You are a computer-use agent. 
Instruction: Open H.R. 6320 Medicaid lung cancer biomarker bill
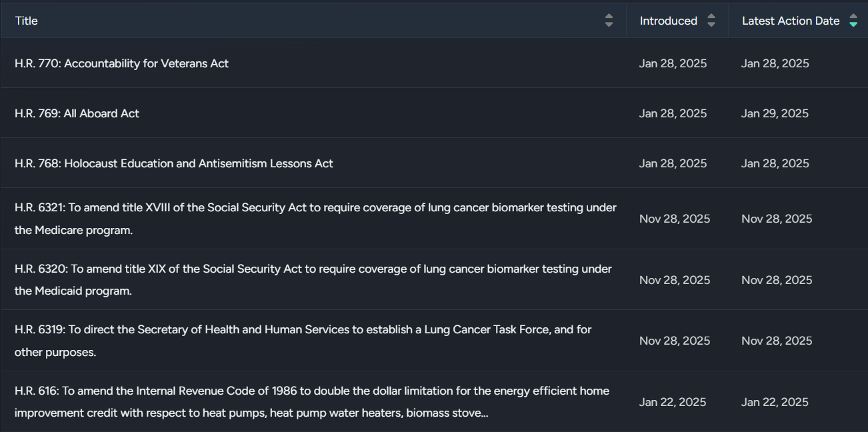[313, 269]
